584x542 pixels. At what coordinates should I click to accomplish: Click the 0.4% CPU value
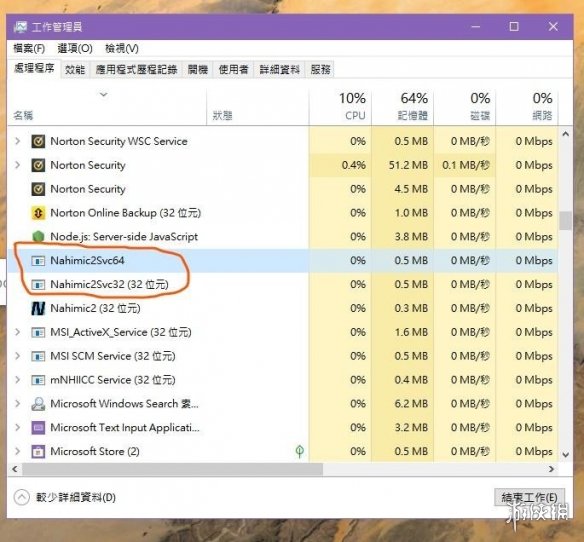tap(354, 165)
